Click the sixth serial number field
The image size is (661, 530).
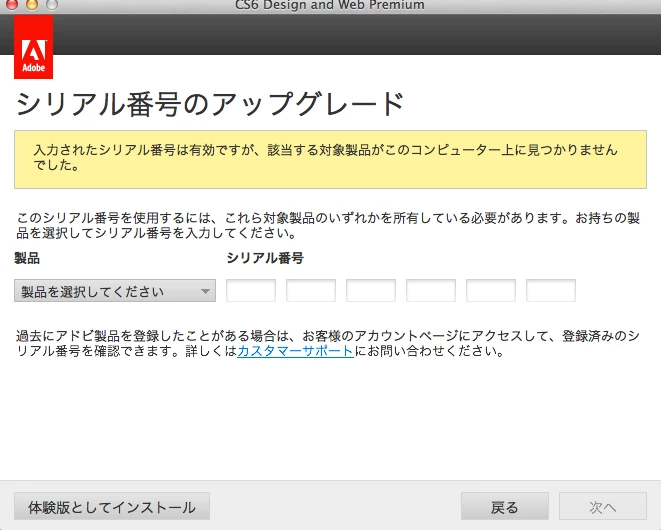tap(551, 291)
